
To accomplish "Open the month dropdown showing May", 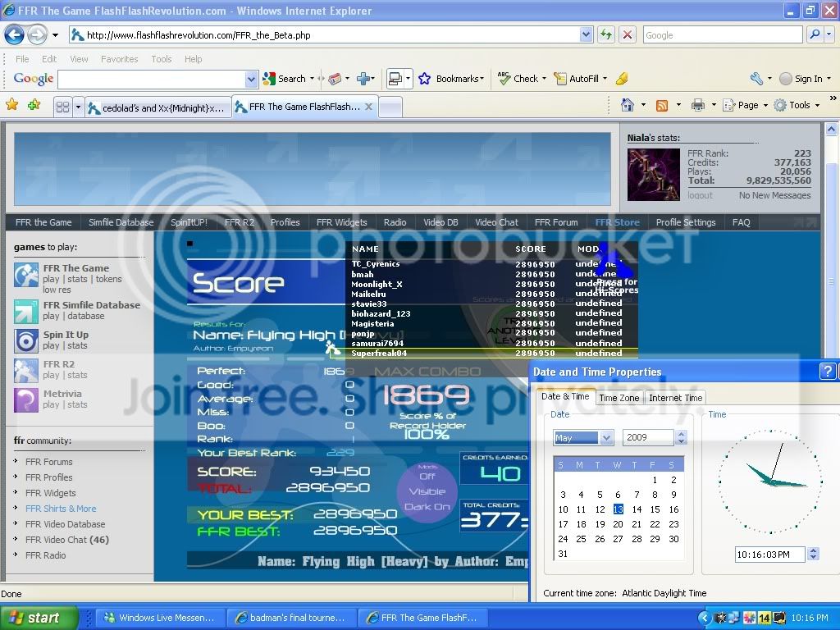I will [582, 438].
